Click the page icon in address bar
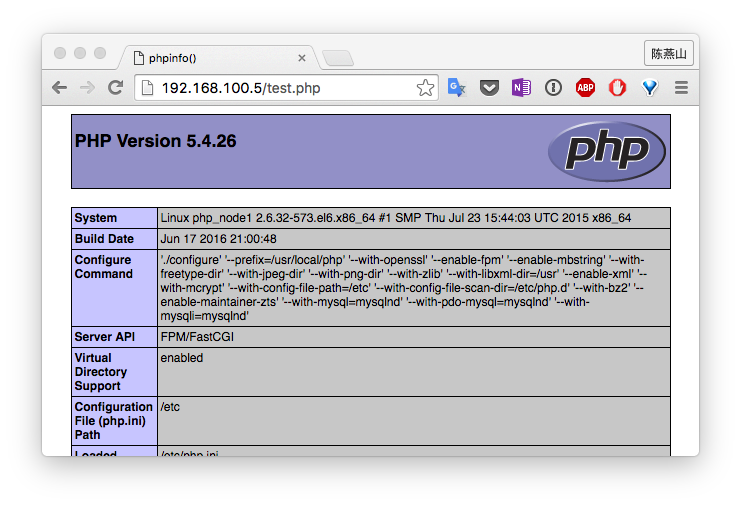 point(147,87)
